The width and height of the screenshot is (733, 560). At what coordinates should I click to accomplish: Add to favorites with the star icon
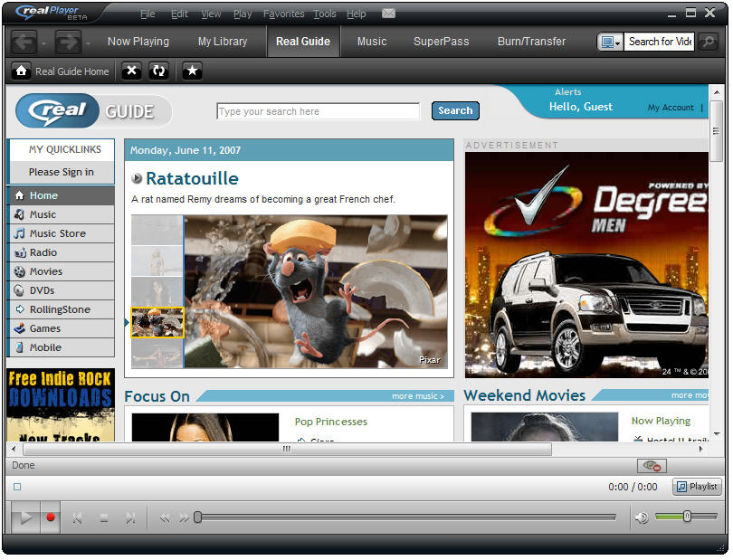[x=192, y=71]
